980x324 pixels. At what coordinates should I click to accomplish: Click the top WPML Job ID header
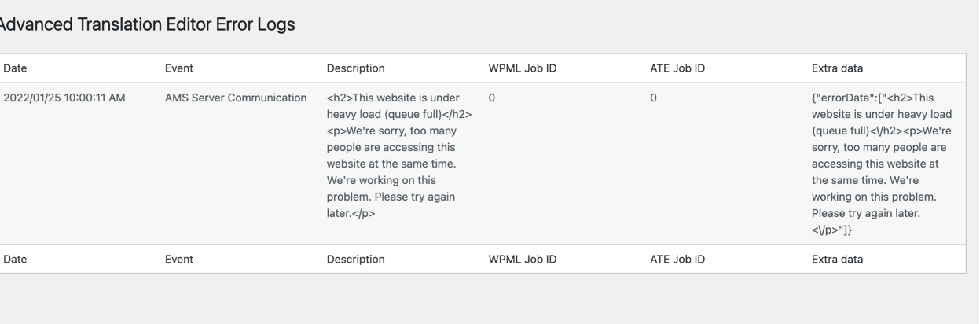tap(523, 68)
